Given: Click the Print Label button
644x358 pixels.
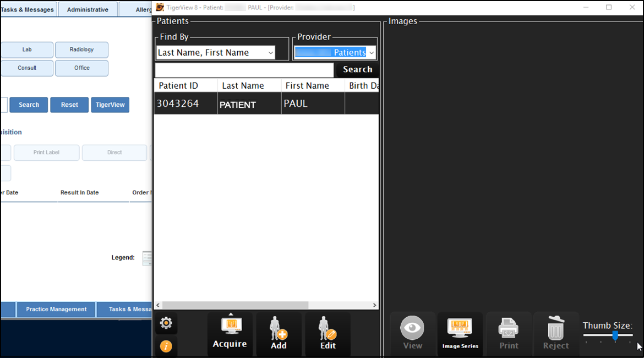Looking at the screenshot, I should pos(46,153).
